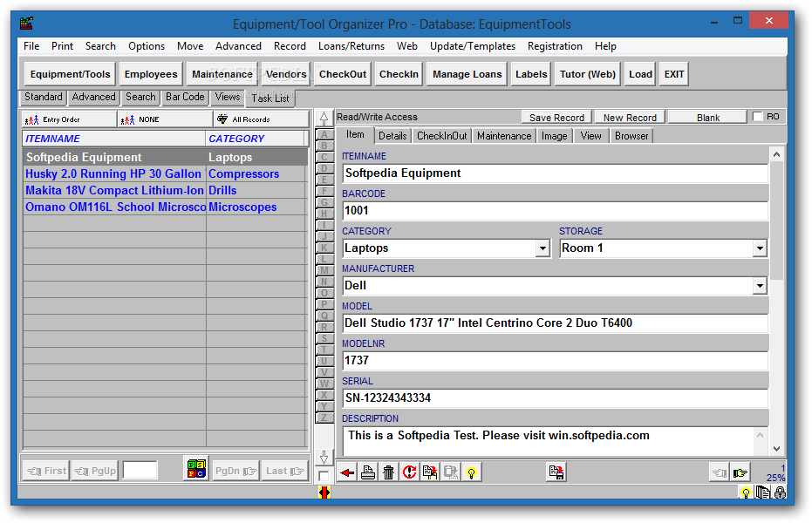The width and height of the screenshot is (812, 523).
Task: Select the Bar Code tab
Action: pyautogui.click(x=185, y=97)
